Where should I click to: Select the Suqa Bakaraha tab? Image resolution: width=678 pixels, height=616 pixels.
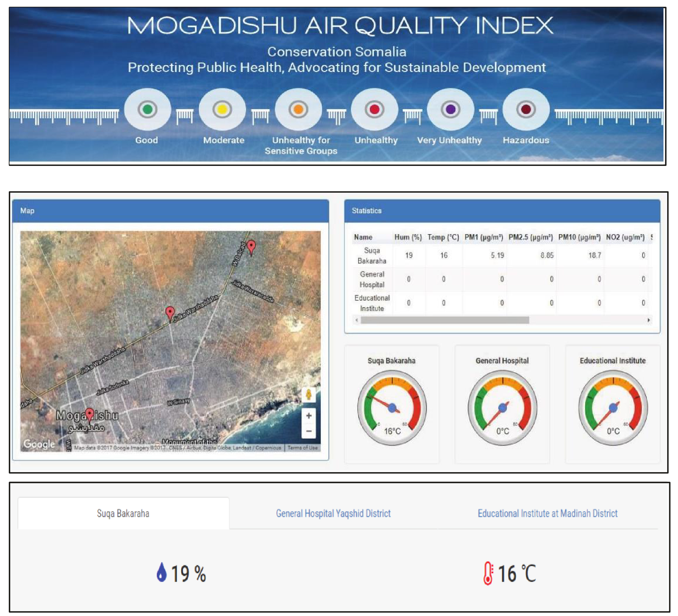coord(123,514)
